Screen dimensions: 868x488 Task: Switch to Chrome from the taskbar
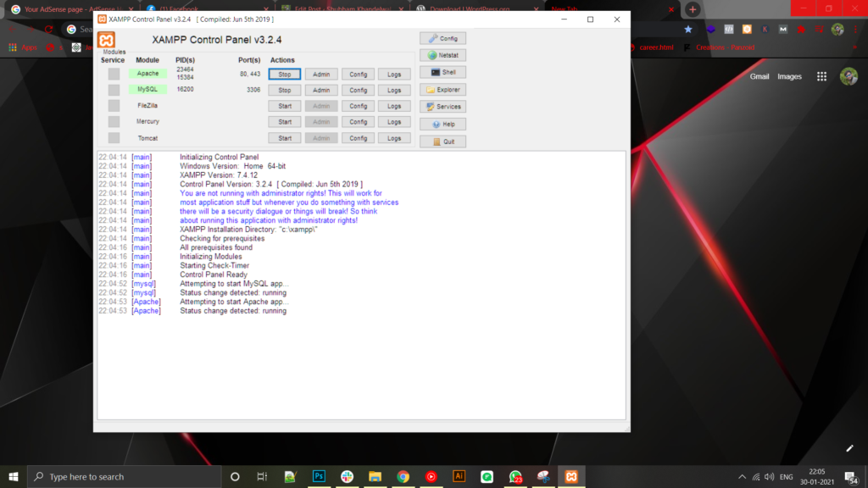pos(403,476)
